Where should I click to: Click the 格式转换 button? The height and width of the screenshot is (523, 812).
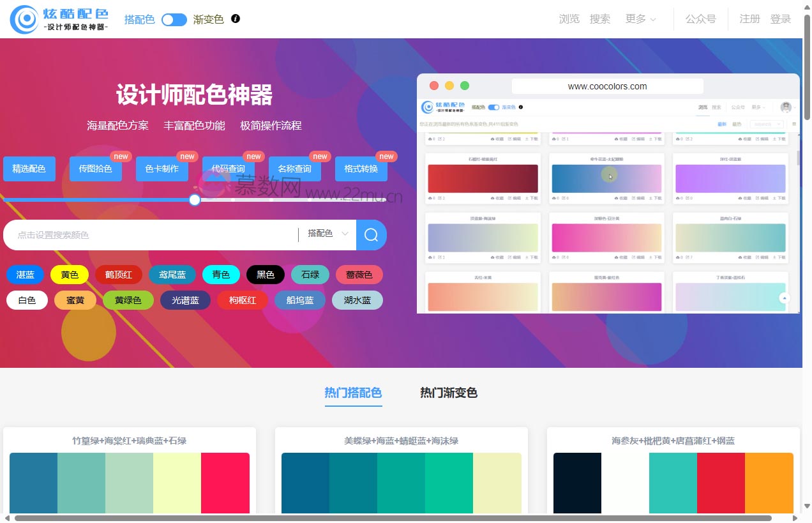point(361,169)
